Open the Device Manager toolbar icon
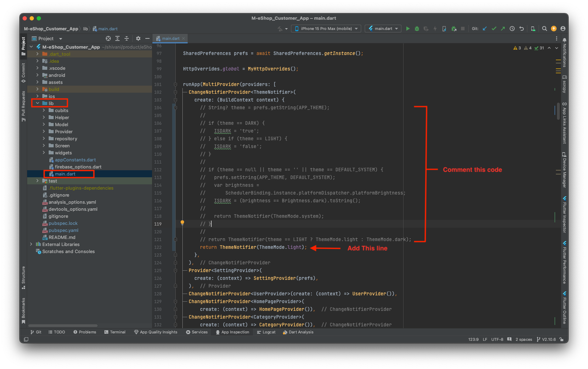588x369 pixels. [533, 29]
